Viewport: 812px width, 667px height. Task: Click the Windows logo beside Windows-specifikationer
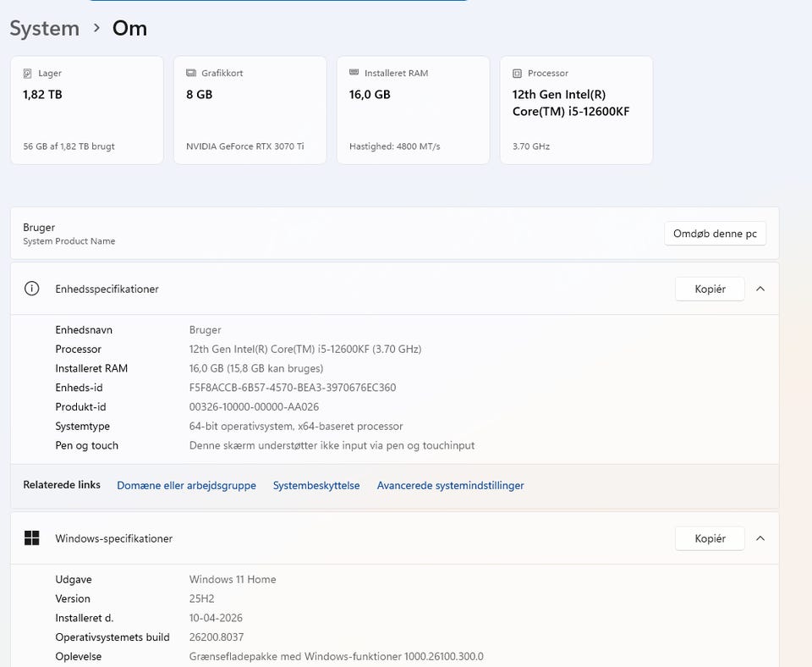32,538
